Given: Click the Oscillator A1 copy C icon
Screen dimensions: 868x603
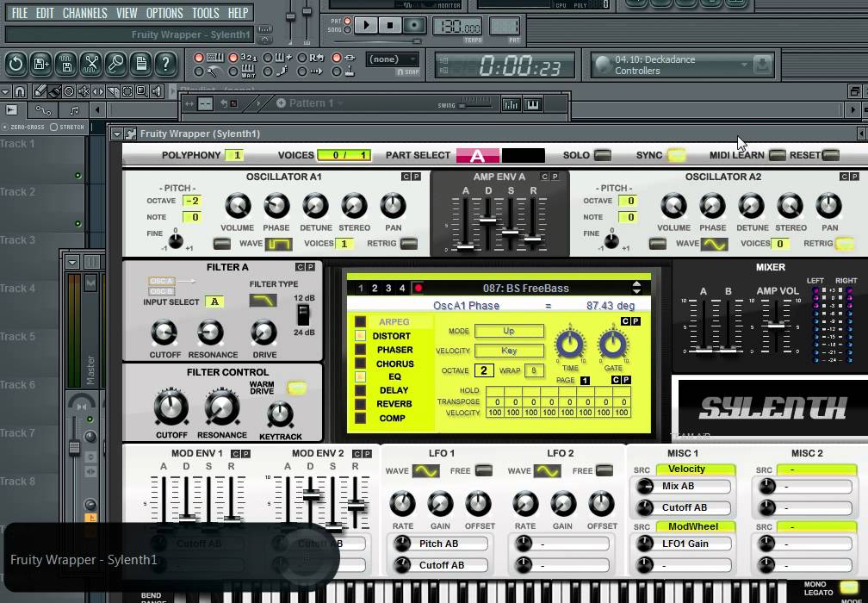Looking at the screenshot, I should coord(406,177).
